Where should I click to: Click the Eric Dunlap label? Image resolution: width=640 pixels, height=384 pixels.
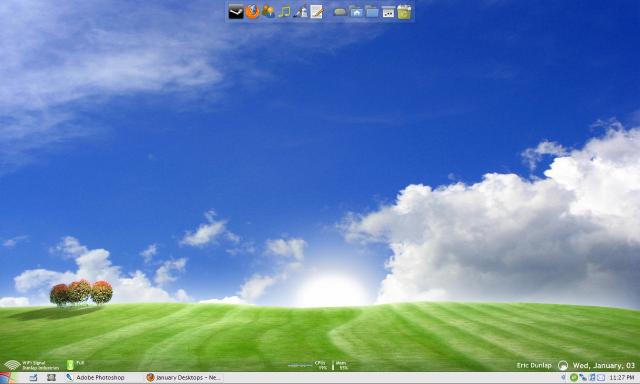pyautogui.click(x=534, y=365)
